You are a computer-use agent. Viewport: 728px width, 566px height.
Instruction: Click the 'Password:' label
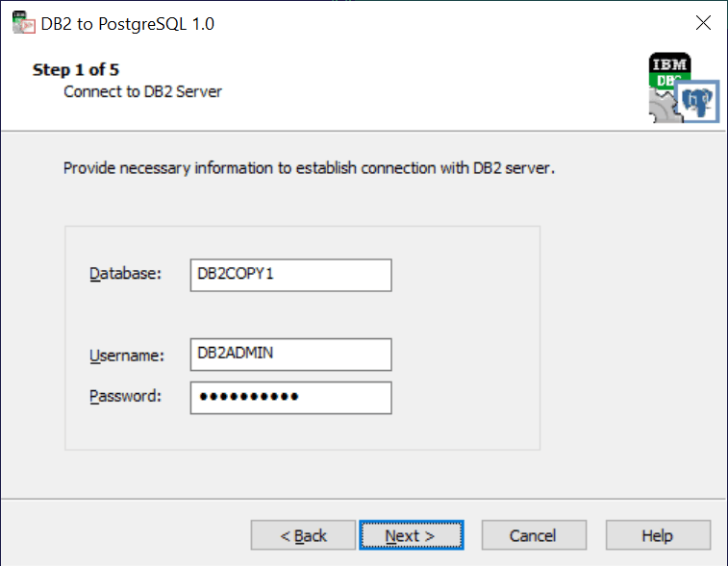coord(125,396)
